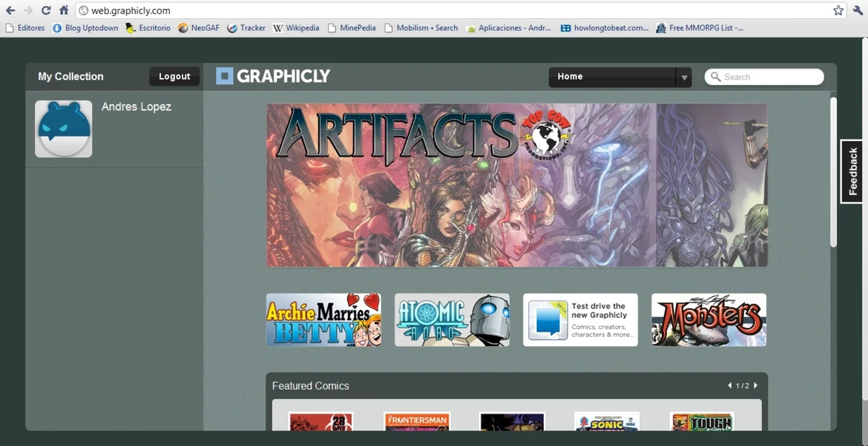Bookmark page with star icon
The width and height of the screenshot is (868, 446).
[x=838, y=10]
